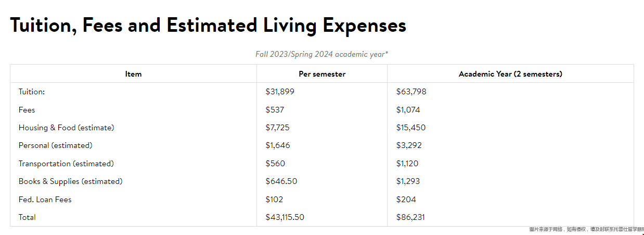Click the "Transportation (estimated)" row label
644x235 pixels.
66,164
